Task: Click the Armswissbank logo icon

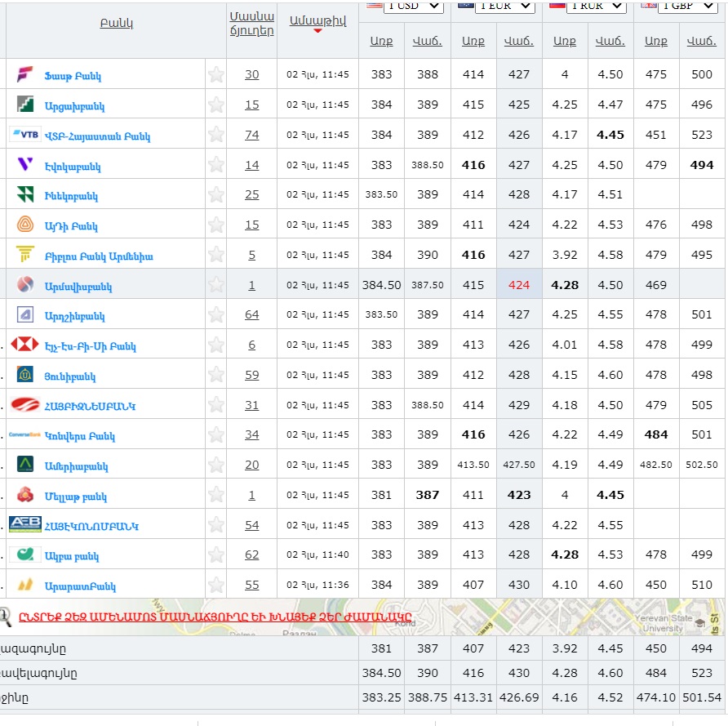Action: click(x=25, y=284)
